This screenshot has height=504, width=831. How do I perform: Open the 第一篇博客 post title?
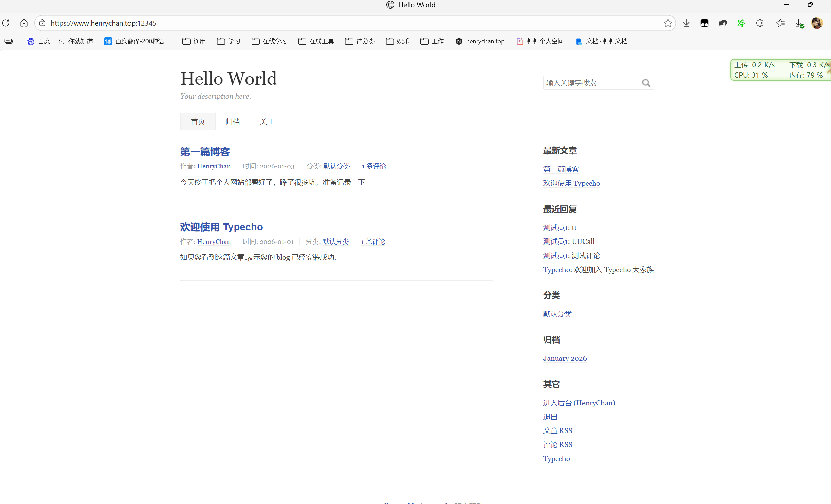(205, 152)
